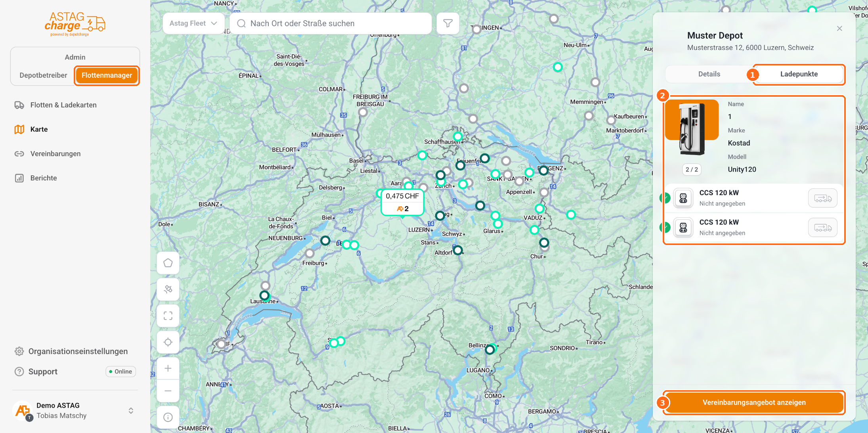
Task: Click truck icon of first CCS 120 kW
Action: (x=823, y=198)
